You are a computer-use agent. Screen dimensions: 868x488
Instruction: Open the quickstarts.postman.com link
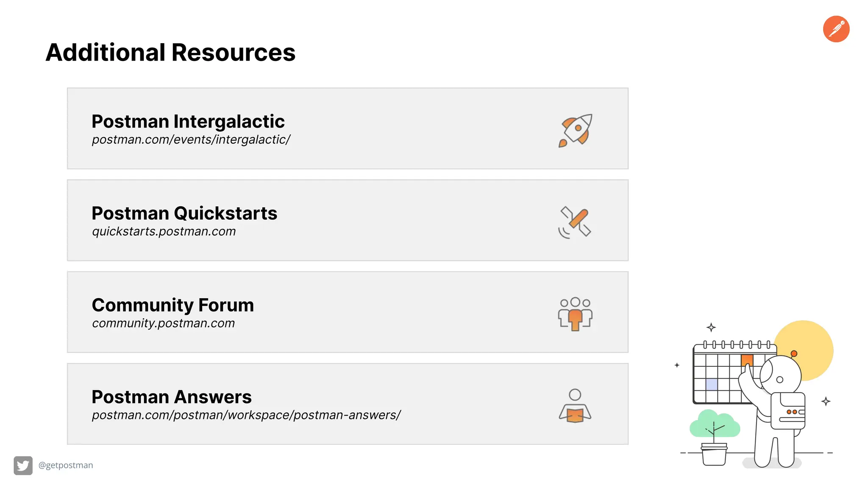point(164,231)
